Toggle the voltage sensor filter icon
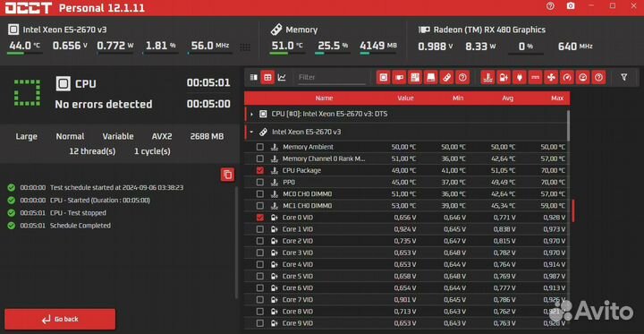 [504, 77]
